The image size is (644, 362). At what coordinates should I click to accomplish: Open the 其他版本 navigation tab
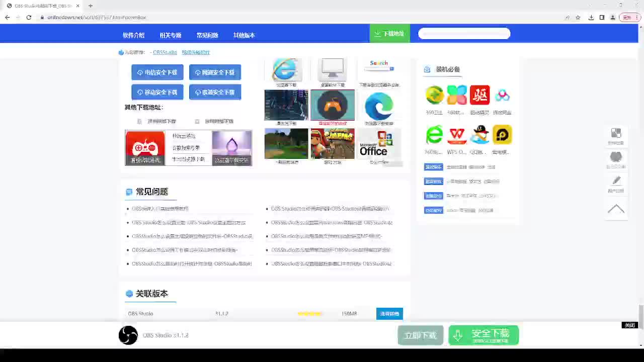[x=244, y=35]
